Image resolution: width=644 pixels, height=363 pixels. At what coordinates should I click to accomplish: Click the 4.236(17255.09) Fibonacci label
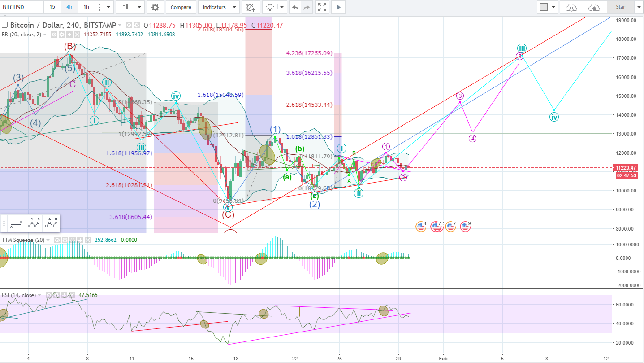pos(309,53)
